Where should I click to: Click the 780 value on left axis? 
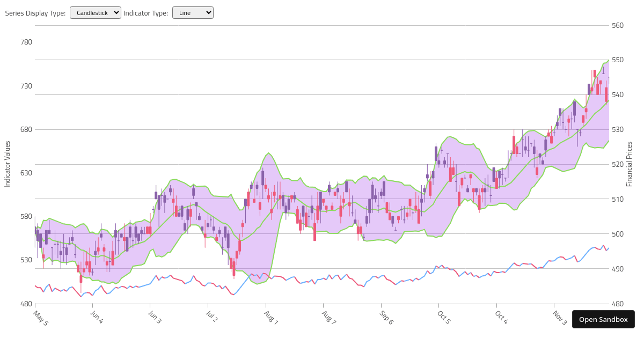[26, 42]
